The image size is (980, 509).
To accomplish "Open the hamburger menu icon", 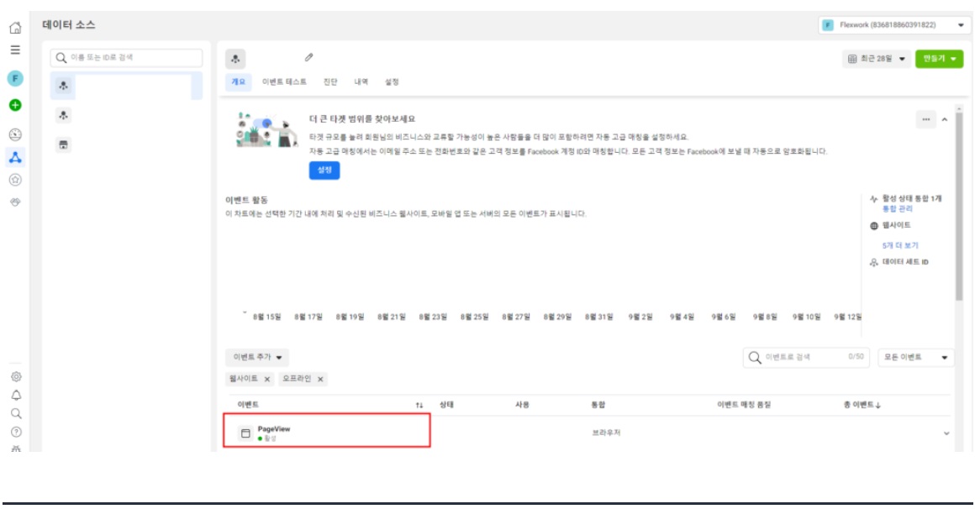I will click(x=15, y=50).
